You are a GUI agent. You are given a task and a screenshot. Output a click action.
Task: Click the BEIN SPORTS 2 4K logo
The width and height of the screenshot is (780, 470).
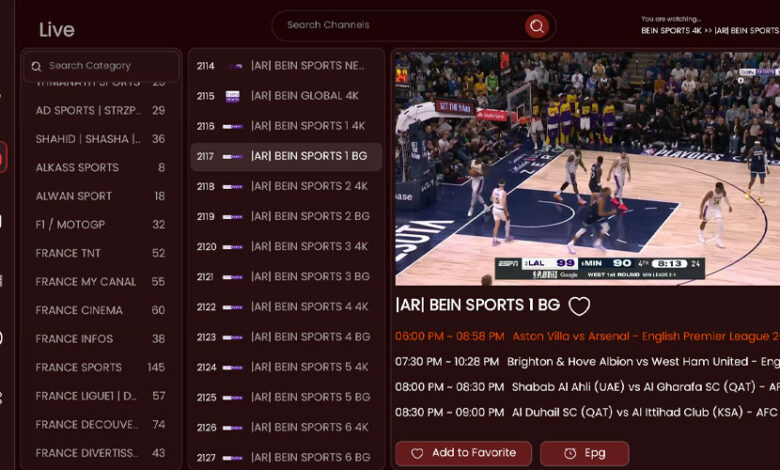233,186
